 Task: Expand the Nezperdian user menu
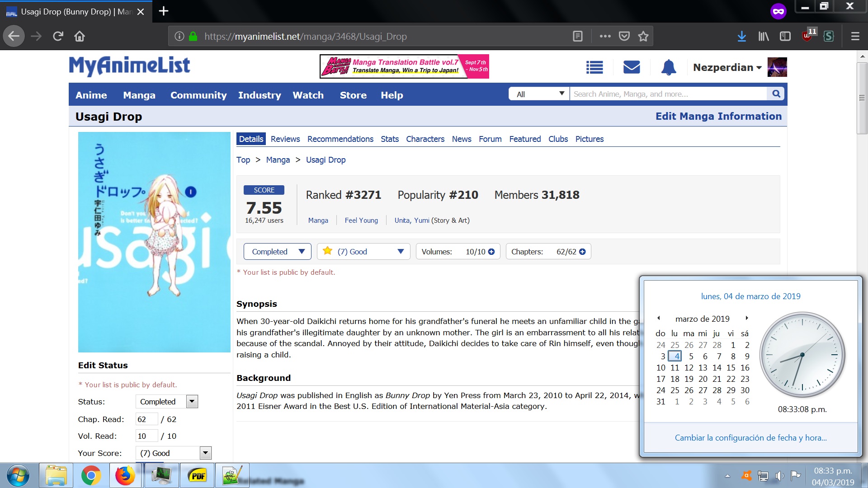tap(727, 67)
